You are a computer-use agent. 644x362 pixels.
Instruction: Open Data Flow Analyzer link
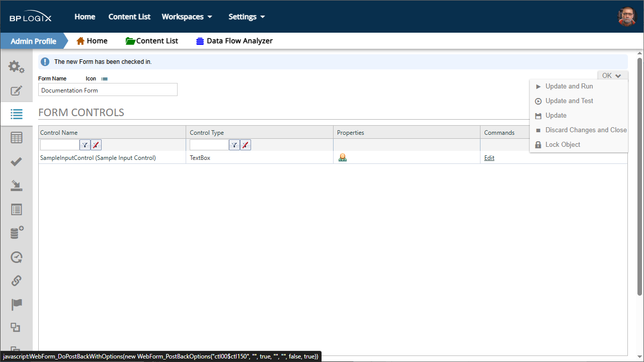(x=234, y=41)
